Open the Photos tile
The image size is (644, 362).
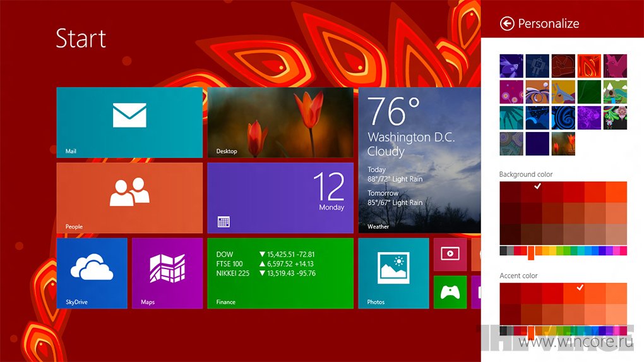393,274
